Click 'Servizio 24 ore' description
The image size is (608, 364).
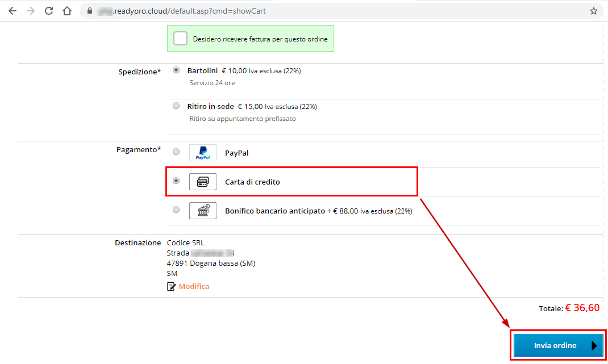pyautogui.click(x=212, y=83)
